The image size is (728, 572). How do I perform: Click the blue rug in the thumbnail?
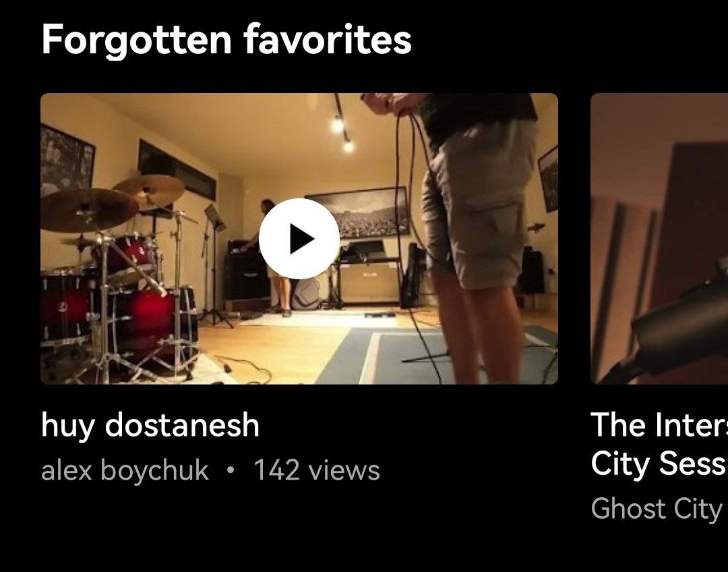click(436, 355)
